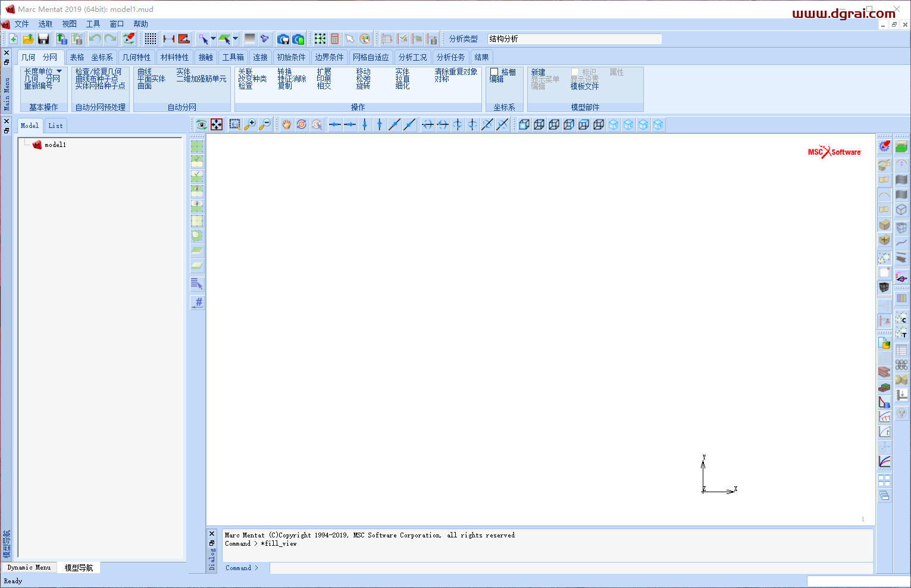Click the 清除重复对象 button
Screen dimensions: 911x588
pos(456,71)
